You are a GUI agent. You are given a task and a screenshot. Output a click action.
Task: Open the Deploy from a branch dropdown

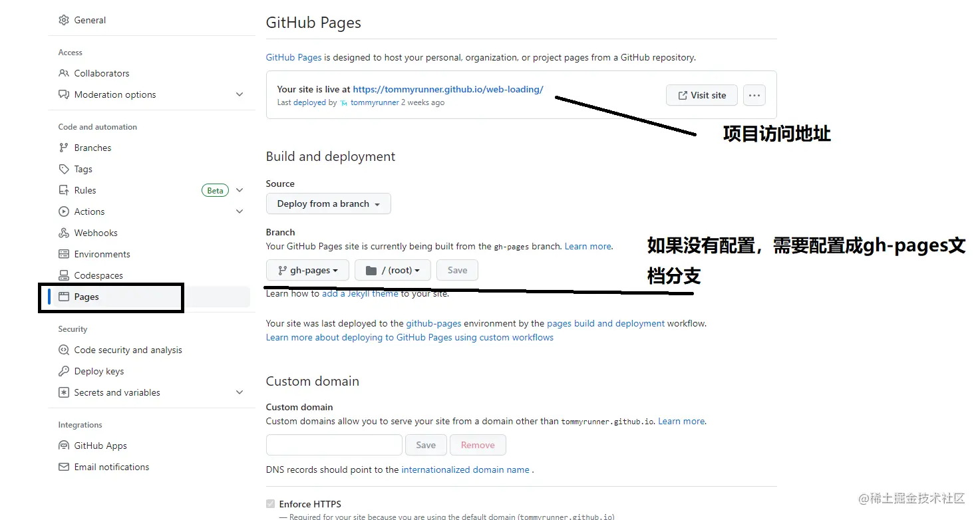[329, 203]
